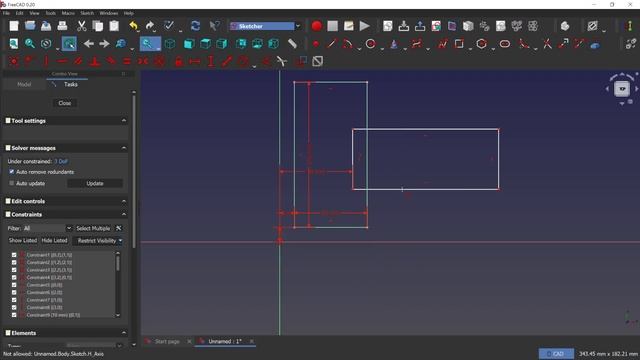Open the Sketch menu
Image resolution: width=640 pixels, height=360 pixels.
pos(87,13)
